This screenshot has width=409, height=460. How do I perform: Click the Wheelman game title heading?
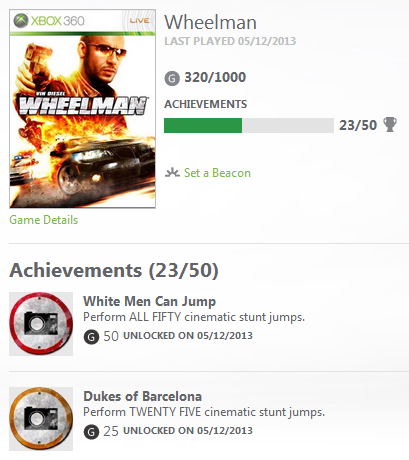210,22
